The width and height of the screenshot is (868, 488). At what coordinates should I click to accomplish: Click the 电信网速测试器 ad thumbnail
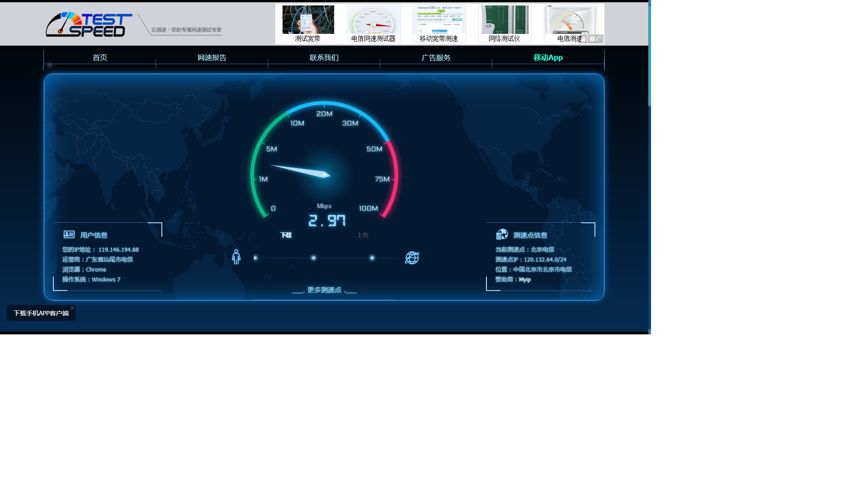pos(374,24)
